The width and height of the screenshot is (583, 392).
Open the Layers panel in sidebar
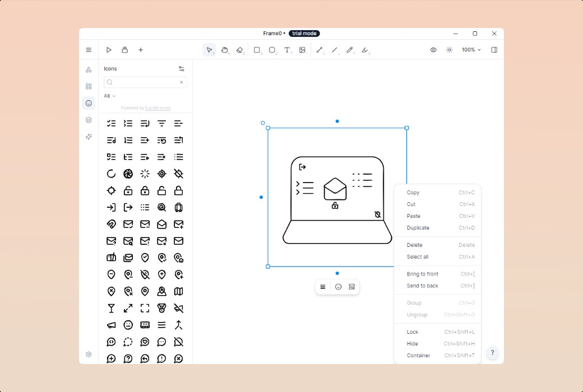(89, 120)
